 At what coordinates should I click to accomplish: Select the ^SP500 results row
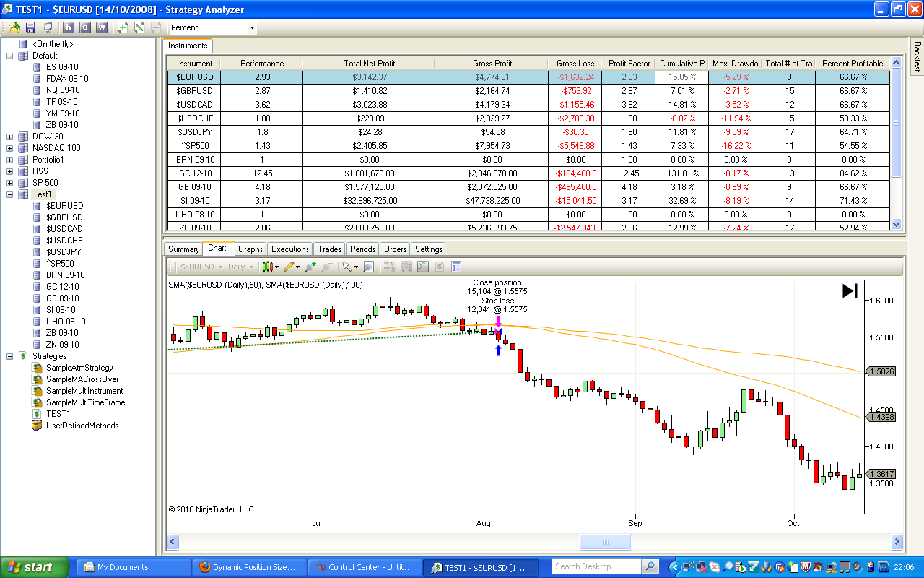tap(528, 146)
